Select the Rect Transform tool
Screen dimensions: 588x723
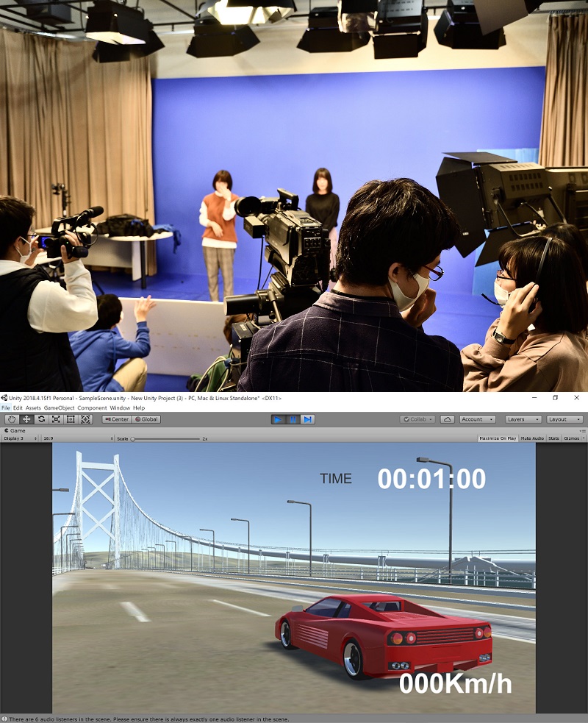click(x=71, y=419)
